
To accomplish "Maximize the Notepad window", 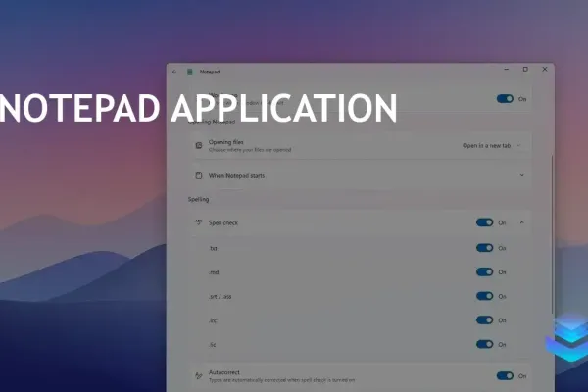I will click(x=525, y=69).
